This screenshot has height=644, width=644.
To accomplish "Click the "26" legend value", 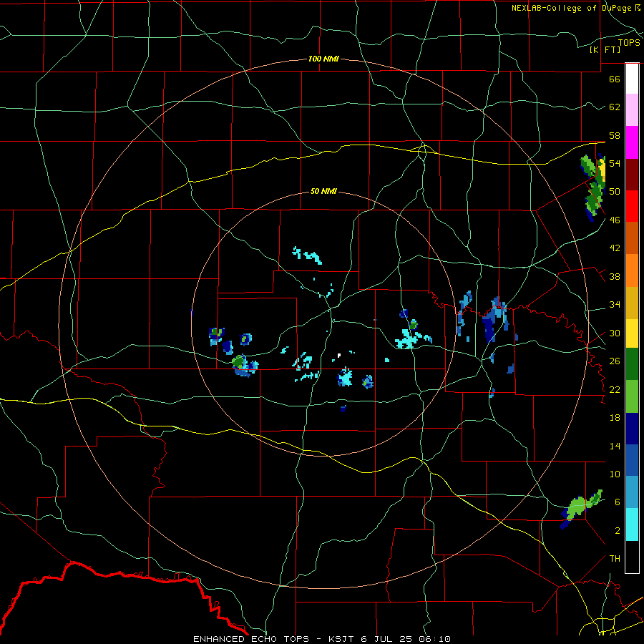I will [615, 361].
